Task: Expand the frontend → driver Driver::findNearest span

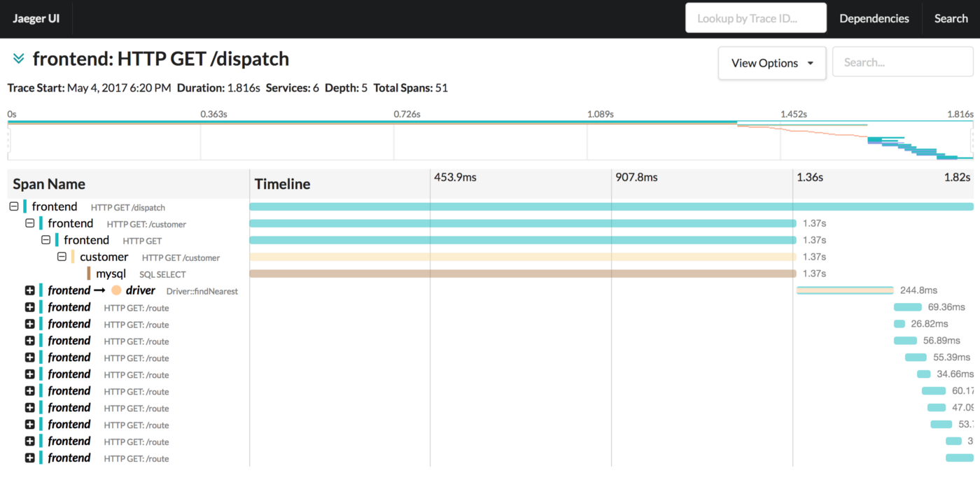Action: click(x=29, y=290)
